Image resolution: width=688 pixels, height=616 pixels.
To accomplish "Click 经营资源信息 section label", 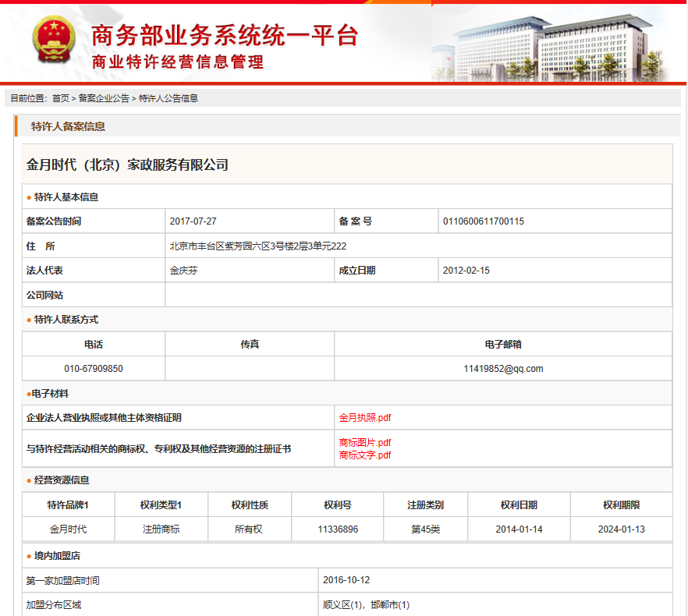I will pyautogui.click(x=62, y=480).
